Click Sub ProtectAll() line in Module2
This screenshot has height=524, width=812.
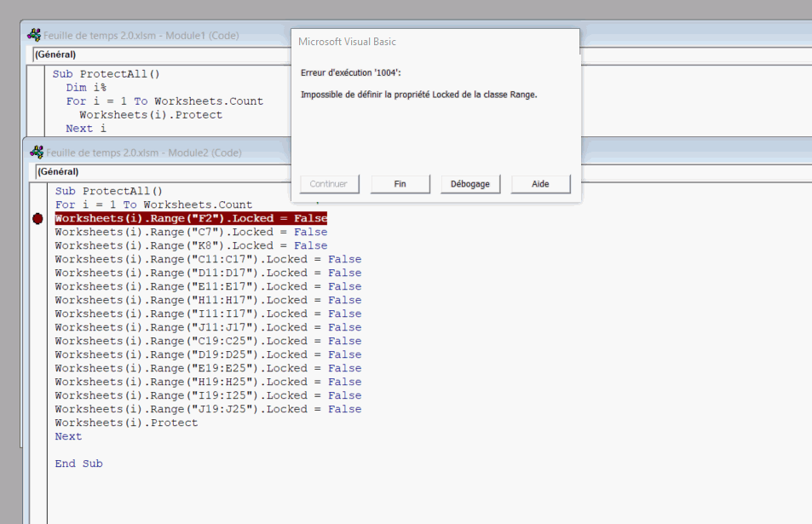(109, 191)
